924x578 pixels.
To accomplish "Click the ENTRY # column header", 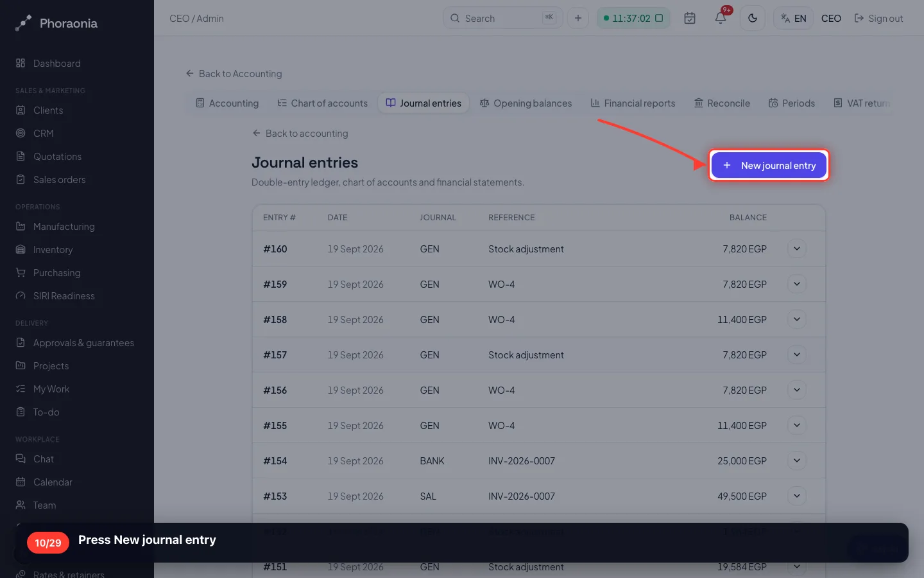I will click(279, 217).
